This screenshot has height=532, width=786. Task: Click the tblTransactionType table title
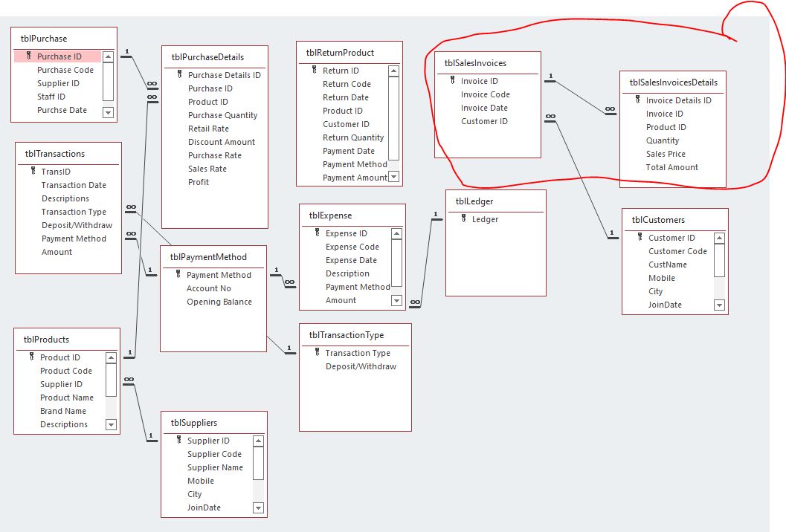coord(347,335)
